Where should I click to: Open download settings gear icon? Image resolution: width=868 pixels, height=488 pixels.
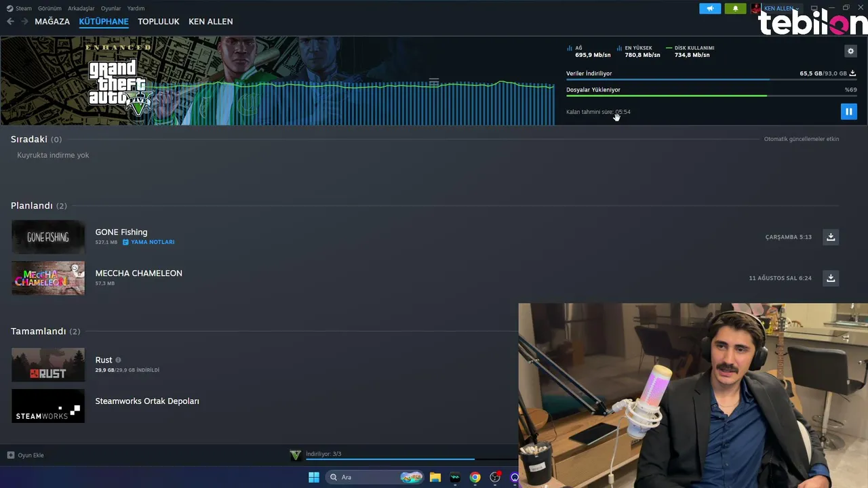(x=851, y=51)
